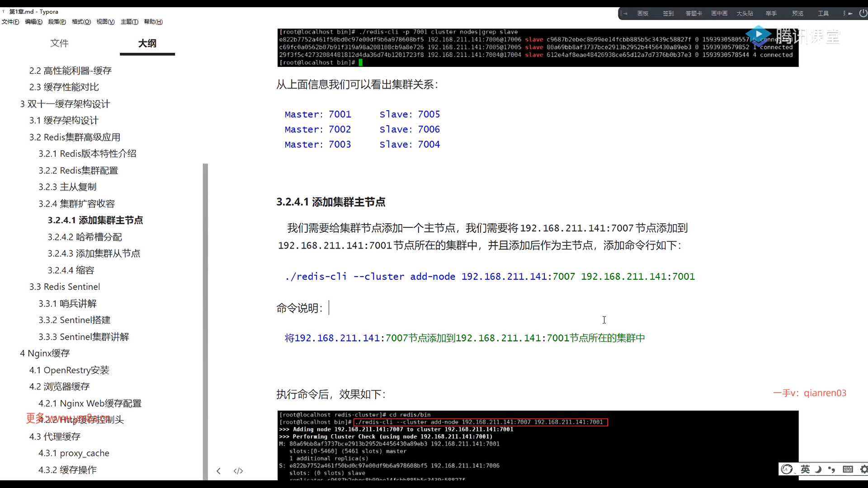
Task: Open the 工具 dropdown in classroom toolbar
Action: (823, 14)
